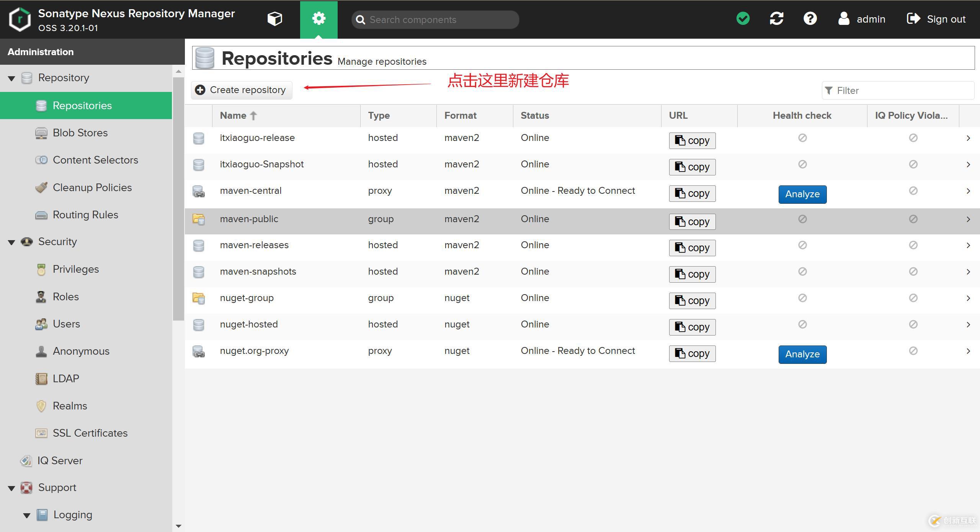Focus the Filter repositories field

[x=898, y=90]
